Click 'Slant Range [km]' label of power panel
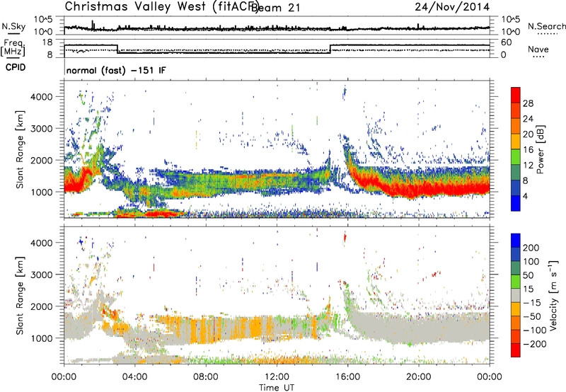Viewport: 566px width, 392px height. pyautogui.click(x=20, y=149)
